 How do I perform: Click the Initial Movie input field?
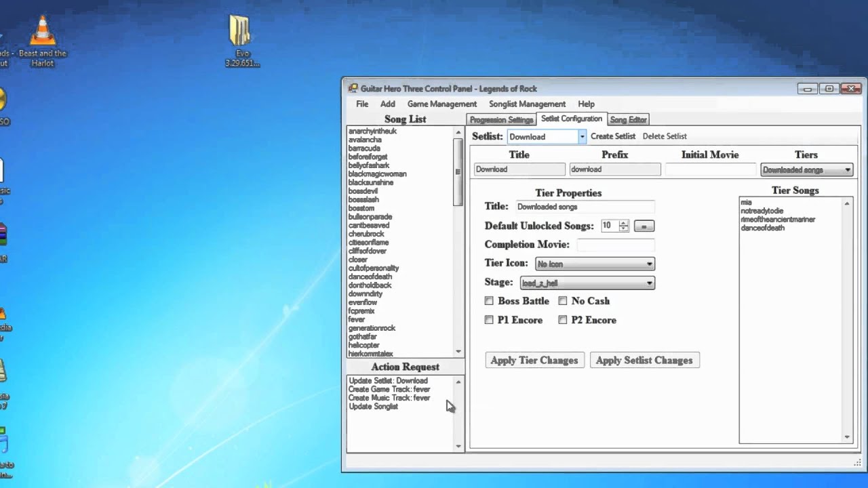pyautogui.click(x=710, y=169)
